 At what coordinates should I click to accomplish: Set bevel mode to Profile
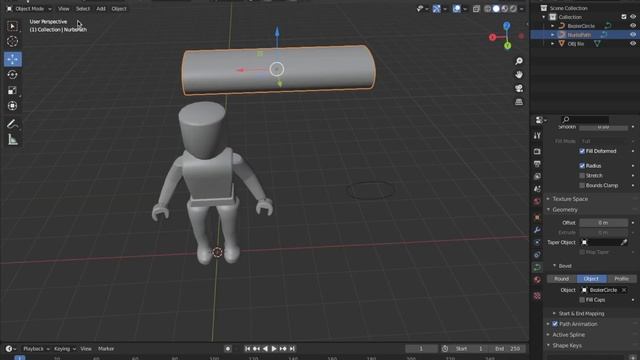point(621,279)
